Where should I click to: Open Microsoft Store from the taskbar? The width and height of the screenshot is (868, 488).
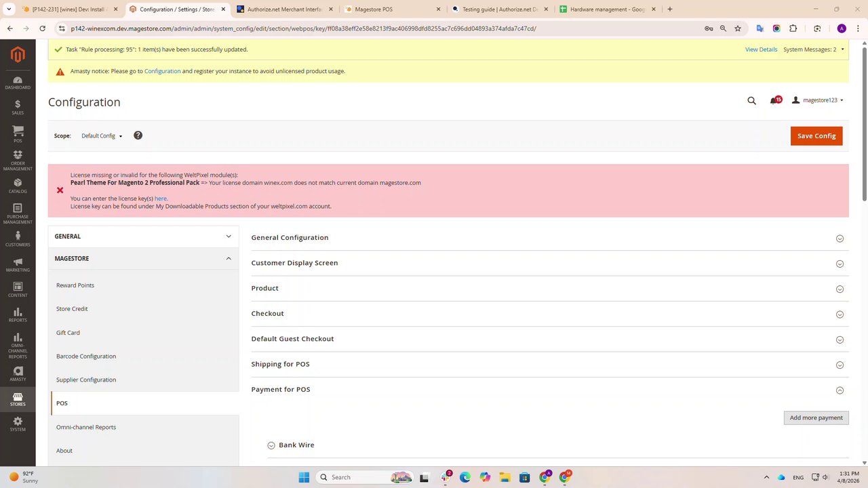[x=524, y=477]
